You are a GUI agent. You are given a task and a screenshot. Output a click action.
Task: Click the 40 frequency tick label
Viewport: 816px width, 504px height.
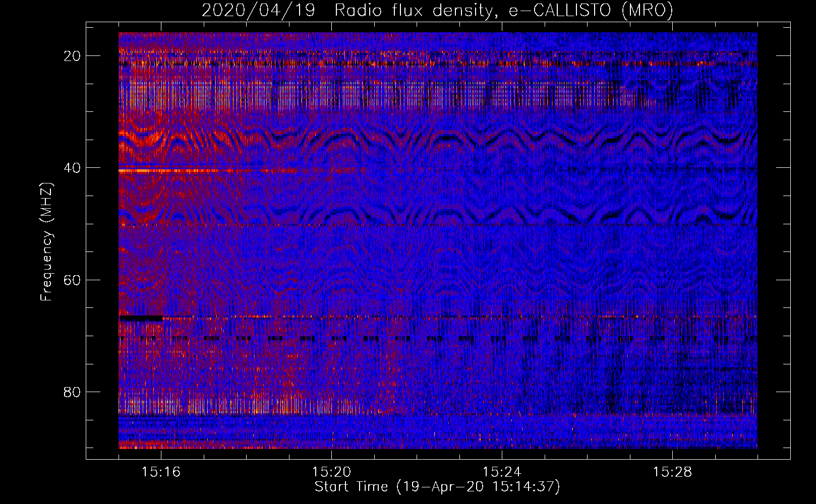pyautogui.click(x=73, y=168)
